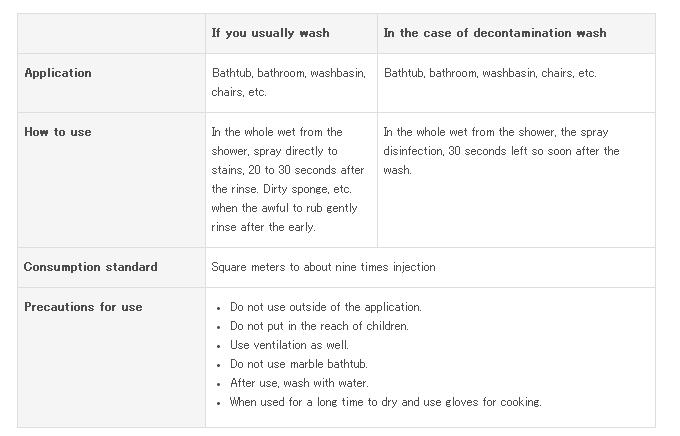Click the "In the case of decontamination wash" header
Viewport: 680px width, 436px height.
(494, 33)
